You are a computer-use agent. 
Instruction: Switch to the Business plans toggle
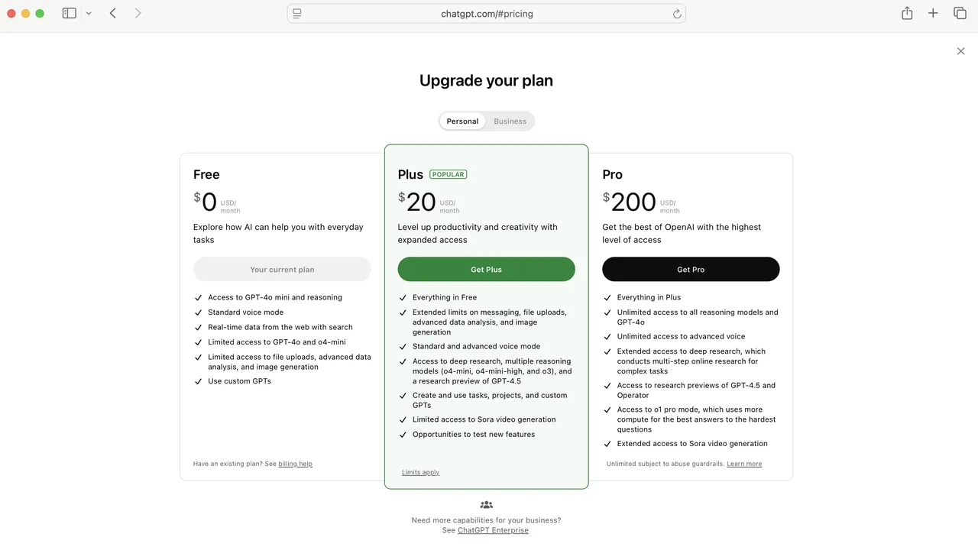pyautogui.click(x=510, y=121)
